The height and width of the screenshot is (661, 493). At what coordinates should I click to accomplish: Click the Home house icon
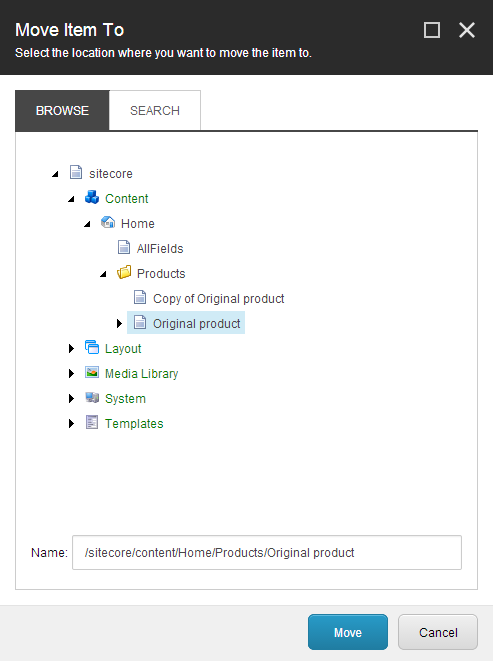pos(108,223)
